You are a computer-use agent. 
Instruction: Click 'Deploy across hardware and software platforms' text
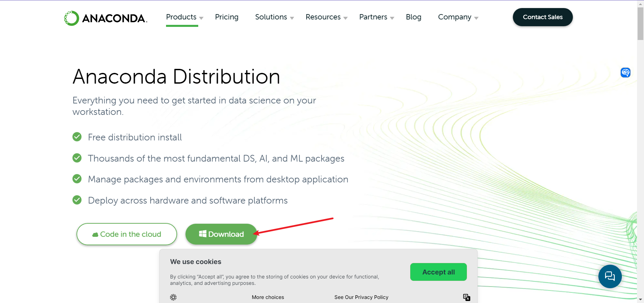[x=188, y=201]
